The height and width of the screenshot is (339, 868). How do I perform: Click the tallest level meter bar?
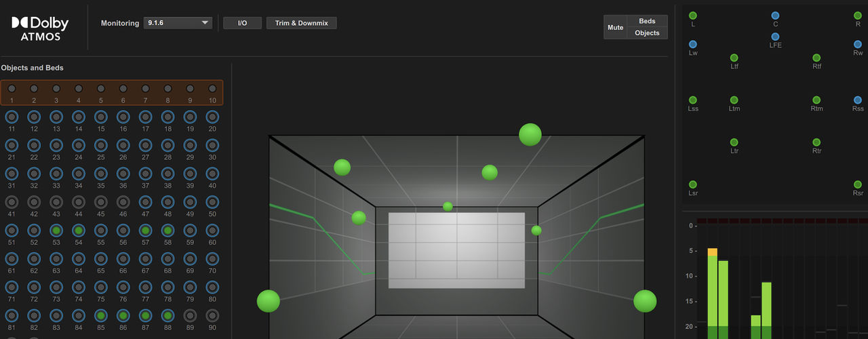(x=712, y=292)
